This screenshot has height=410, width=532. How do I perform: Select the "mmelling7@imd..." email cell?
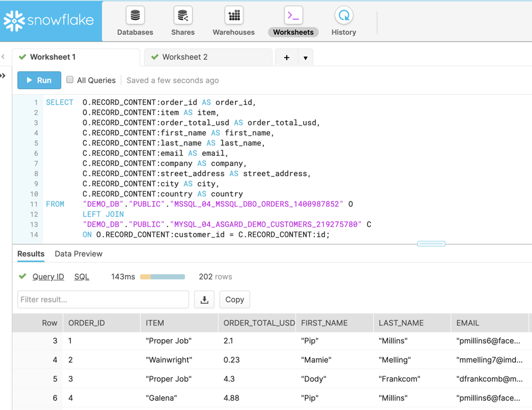coord(490,360)
